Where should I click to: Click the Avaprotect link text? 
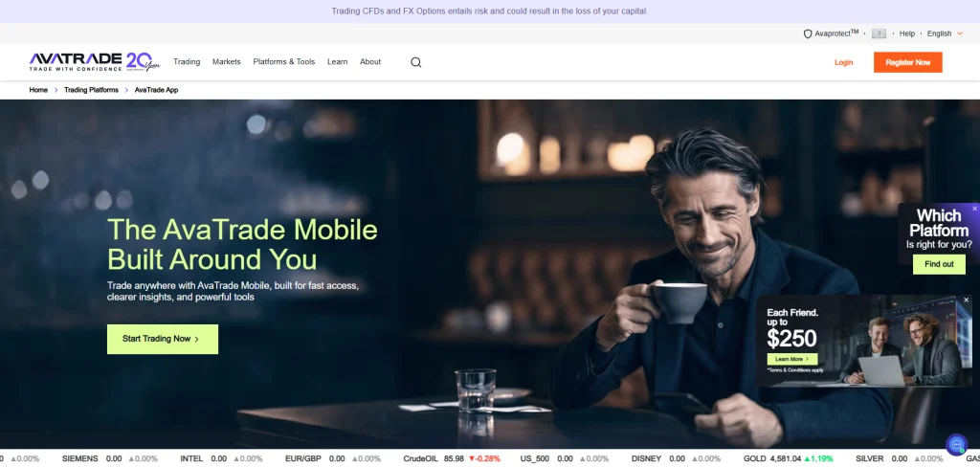point(836,33)
